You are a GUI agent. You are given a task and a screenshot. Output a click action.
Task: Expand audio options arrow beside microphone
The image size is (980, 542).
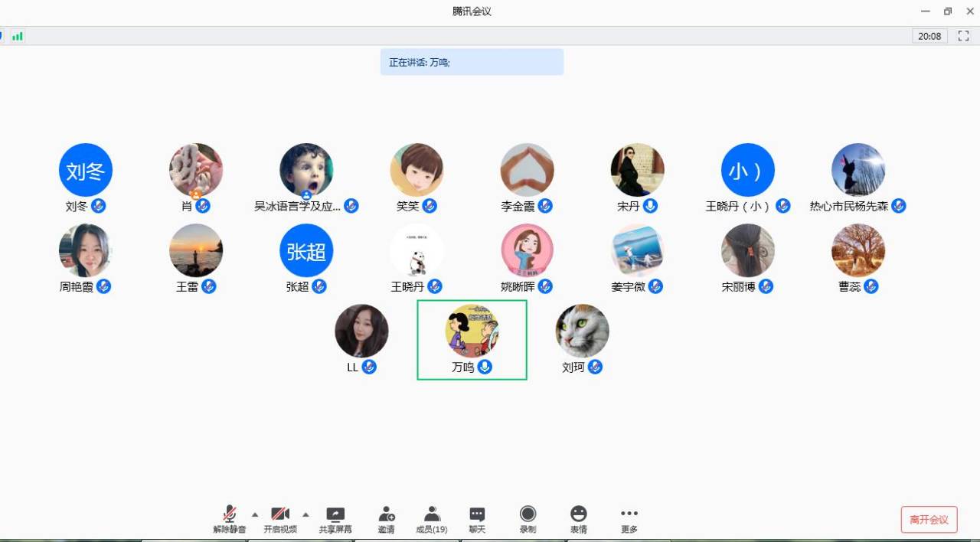pos(255,514)
